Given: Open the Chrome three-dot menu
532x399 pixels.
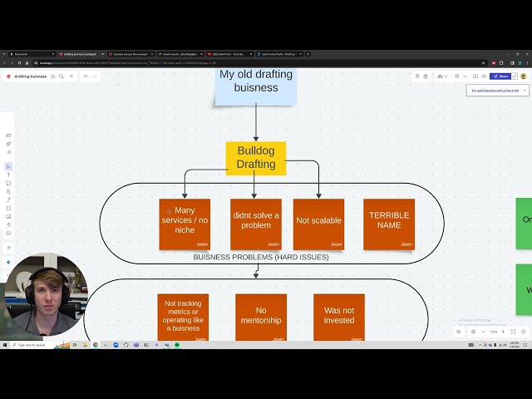Looking at the screenshot, I should (x=527, y=63).
